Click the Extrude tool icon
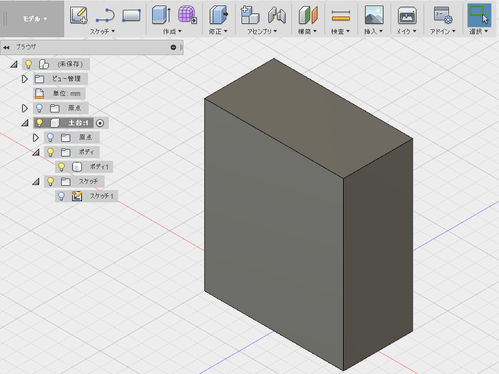 (161, 15)
